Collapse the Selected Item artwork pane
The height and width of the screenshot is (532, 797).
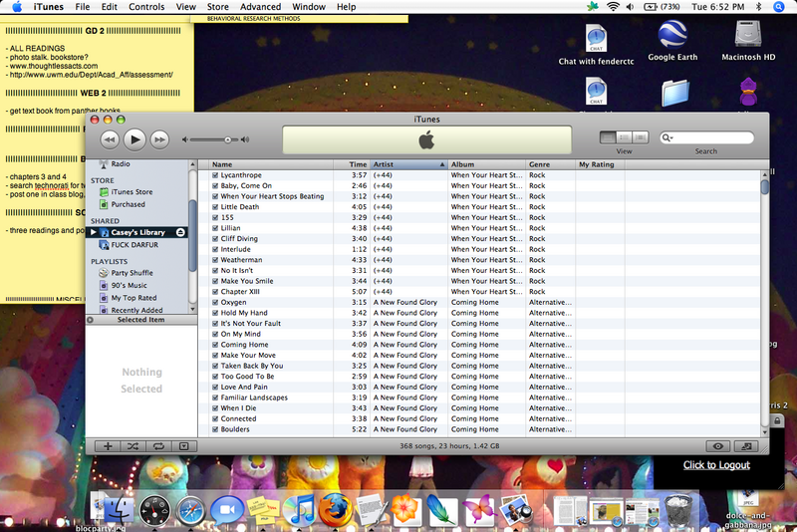pos(91,320)
